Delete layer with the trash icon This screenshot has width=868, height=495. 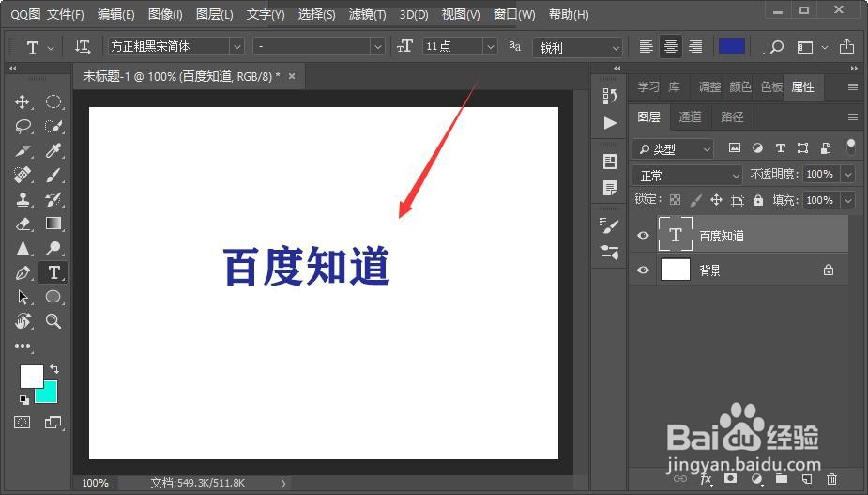(x=831, y=479)
